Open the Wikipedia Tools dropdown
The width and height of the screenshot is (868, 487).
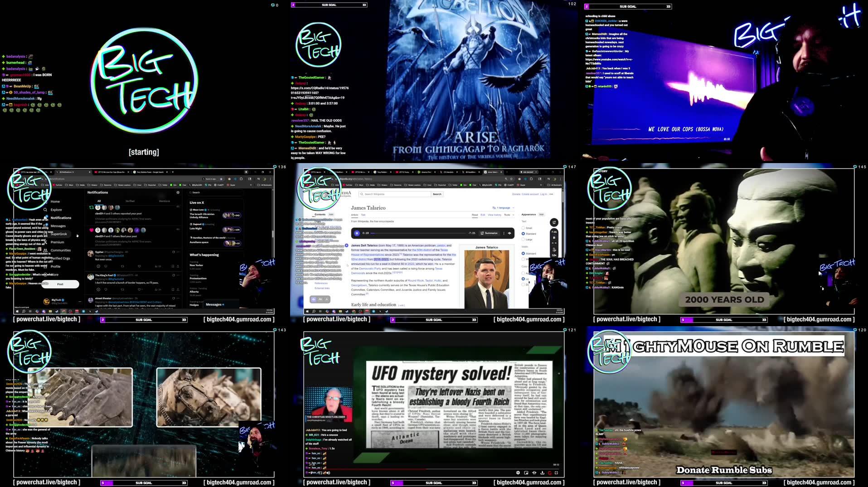tap(509, 215)
